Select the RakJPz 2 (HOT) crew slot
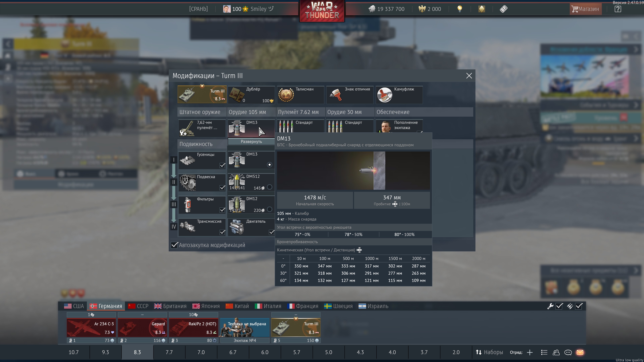 194,327
